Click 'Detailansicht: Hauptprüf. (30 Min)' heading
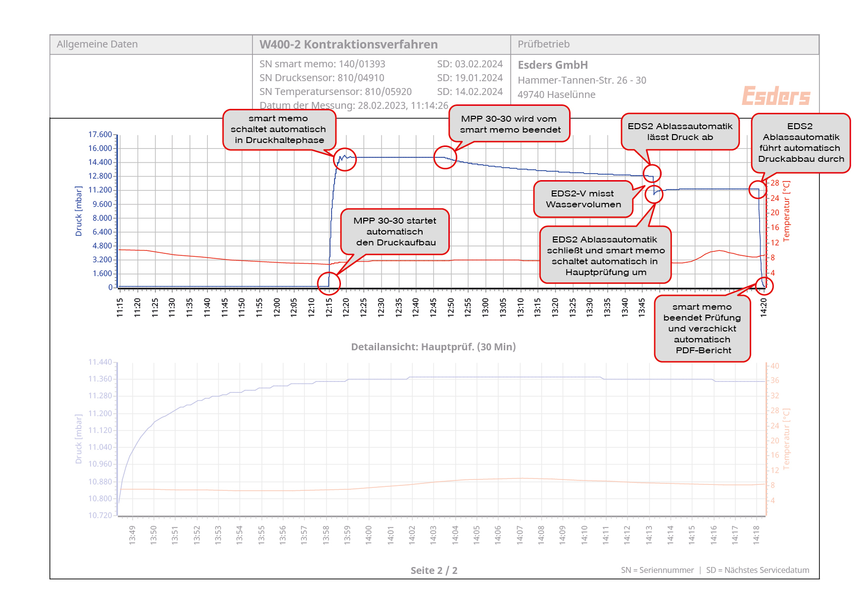 point(434,347)
